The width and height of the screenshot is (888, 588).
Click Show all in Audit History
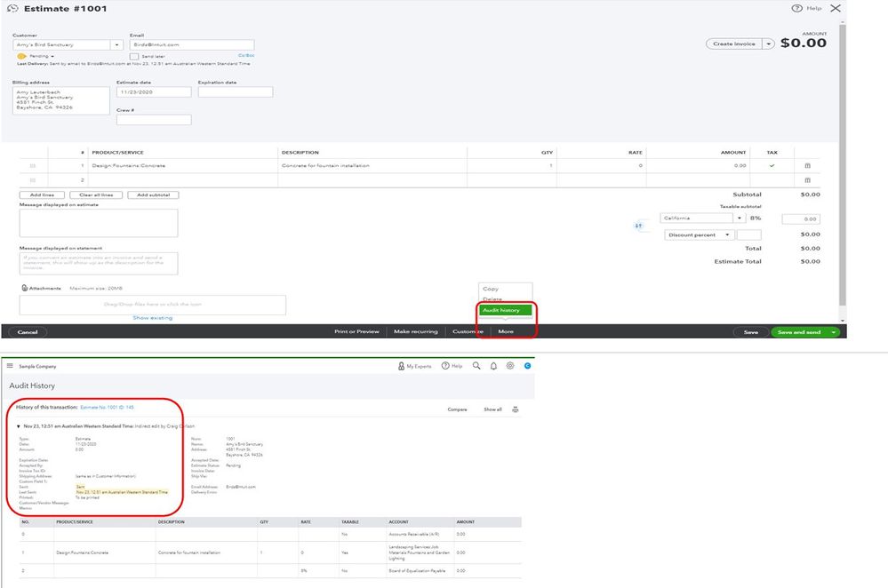[492, 409]
